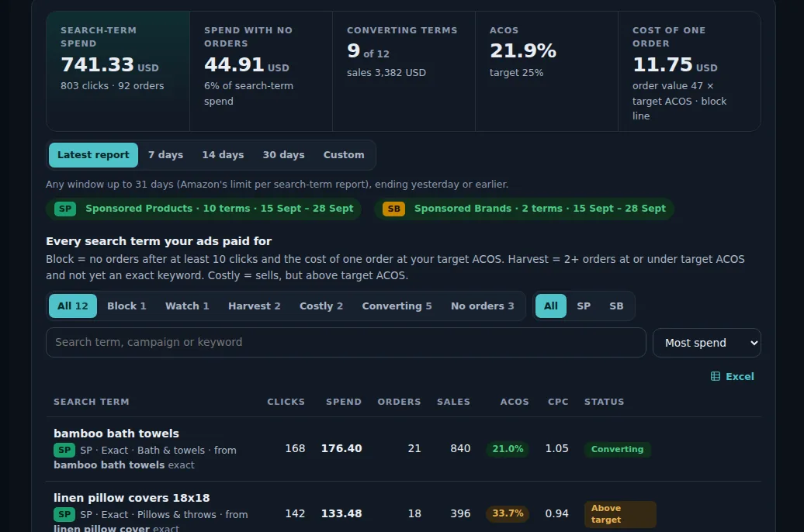Click the Search-term spend summary card

118,71
